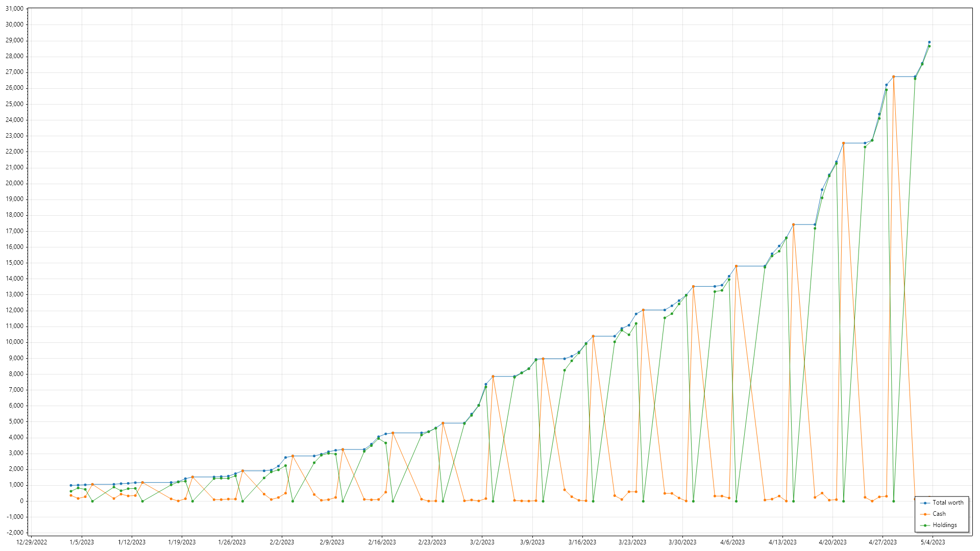This screenshot has height=551, width=980.
Task: Click the blue Total worth legend marker
Action: [925, 503]
